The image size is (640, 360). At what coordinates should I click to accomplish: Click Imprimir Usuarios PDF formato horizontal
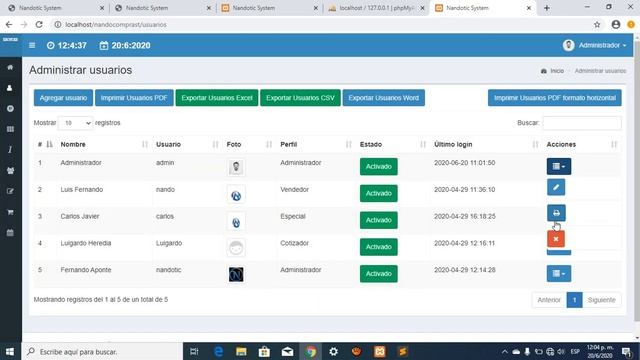pyautogui.click(x=555, y=98)
